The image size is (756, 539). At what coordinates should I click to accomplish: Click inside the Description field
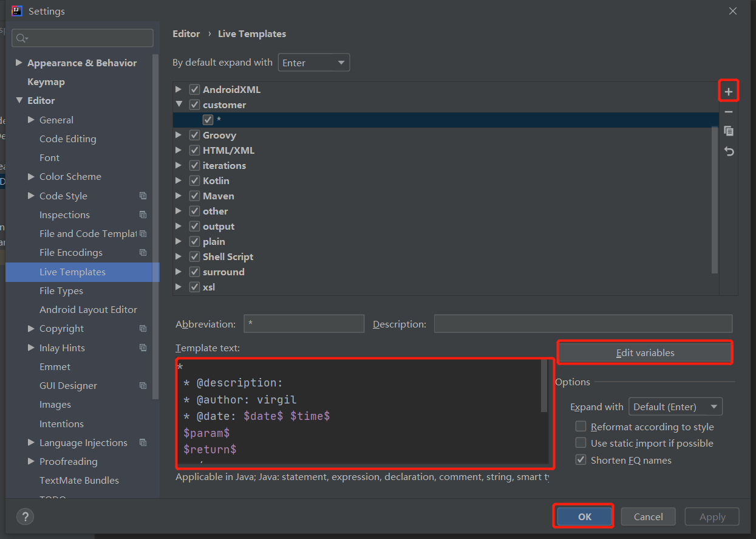[x=583, y=323]
